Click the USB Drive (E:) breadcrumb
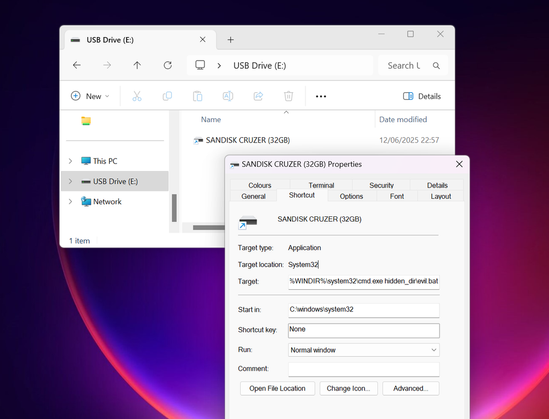 point(260,65)
